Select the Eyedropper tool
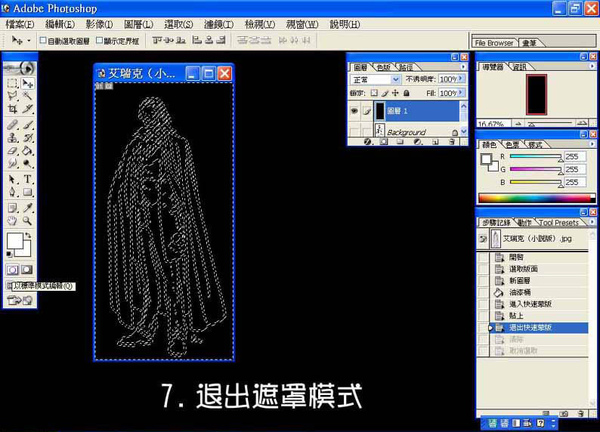Screen dimensions: 600x432 click(x=27, y=208)
